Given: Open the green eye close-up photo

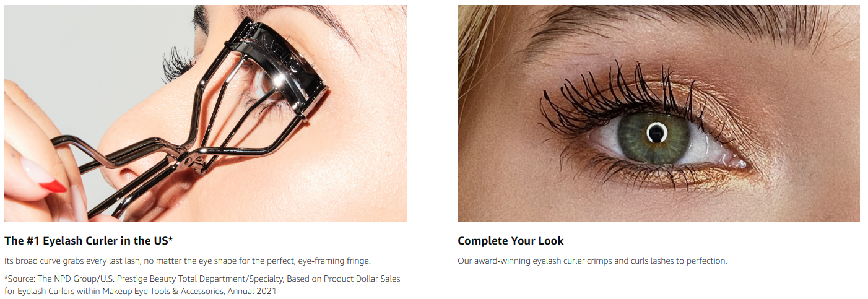Looking at the screenshot, I should point(659,113).
